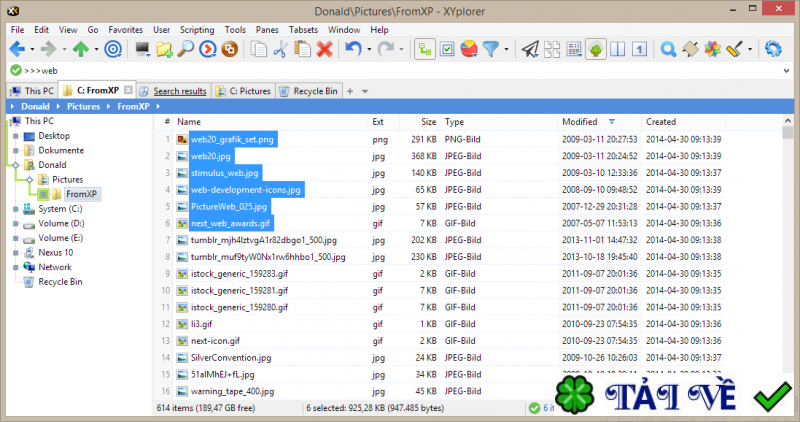Open address bar history dropdown
The image size is (800, 422).
pyautogui.click(x=786, y=70)
